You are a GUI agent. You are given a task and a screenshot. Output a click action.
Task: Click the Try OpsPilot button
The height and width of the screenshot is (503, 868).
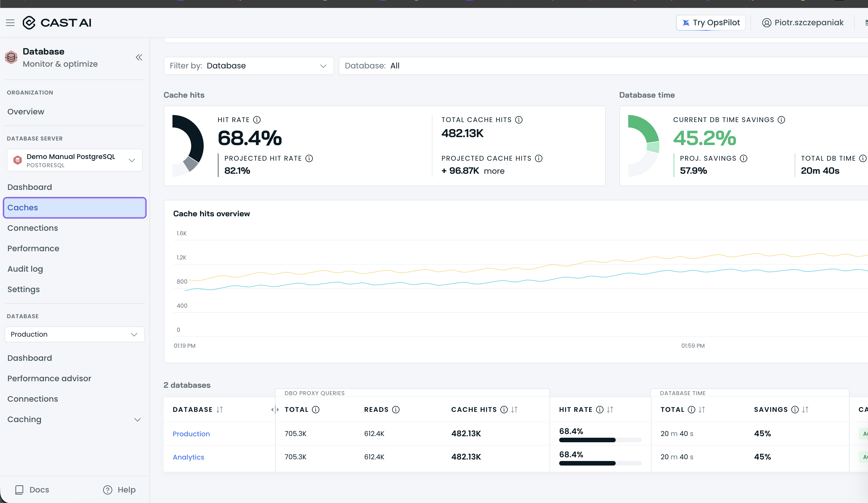coord(711,23)
